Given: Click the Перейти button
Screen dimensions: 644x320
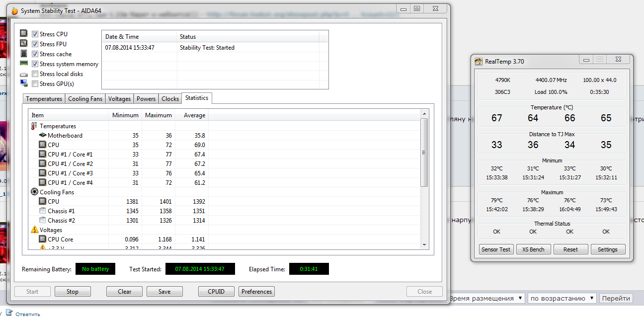Looking at the screenshot, I should click(616, 298).
